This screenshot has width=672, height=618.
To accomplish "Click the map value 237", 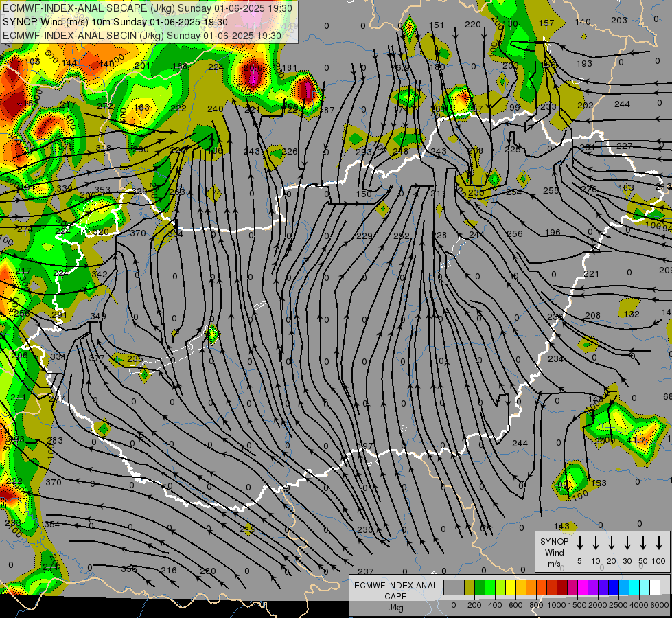I will (x=366, y=571).
